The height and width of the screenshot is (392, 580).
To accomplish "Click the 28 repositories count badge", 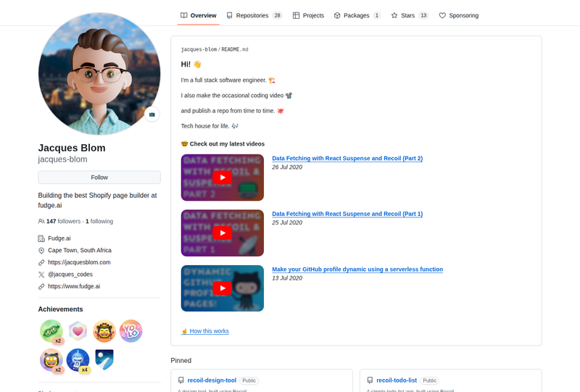I will click(x=277, y=15).
